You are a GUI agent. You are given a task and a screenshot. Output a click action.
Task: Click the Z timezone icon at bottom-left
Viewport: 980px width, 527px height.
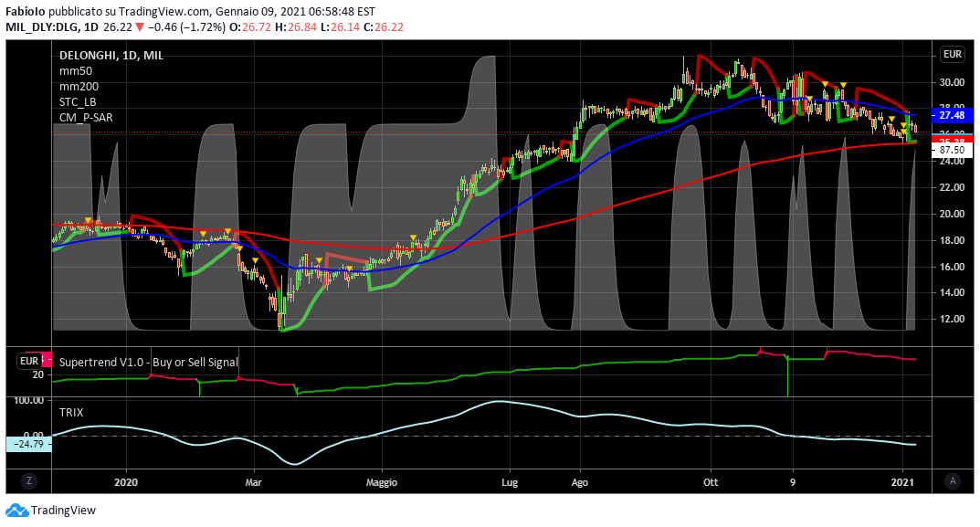pyautogui.click(x=29, y=480)
